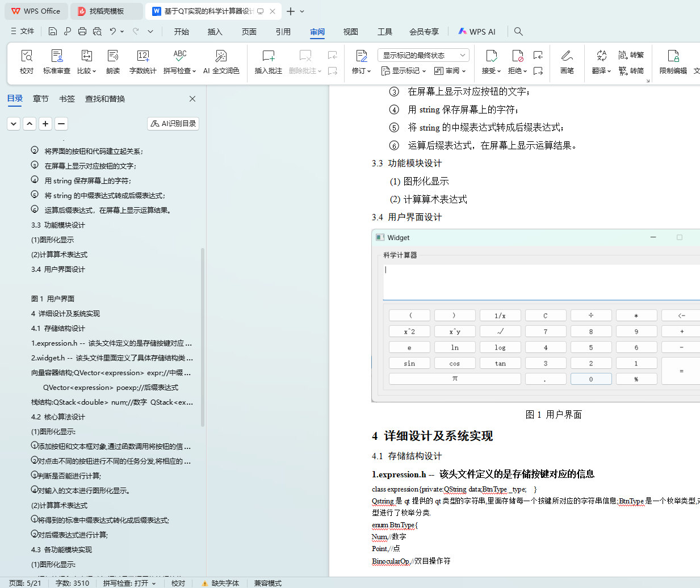The image size is (700, 588).
Task: Click the AI识别目录 button
Action: [x=173, y=123]
